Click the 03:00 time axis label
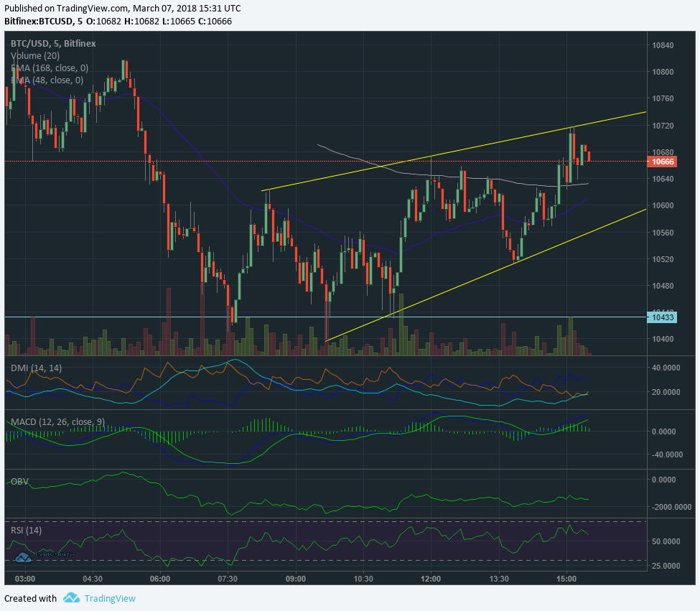 (24, 579)
